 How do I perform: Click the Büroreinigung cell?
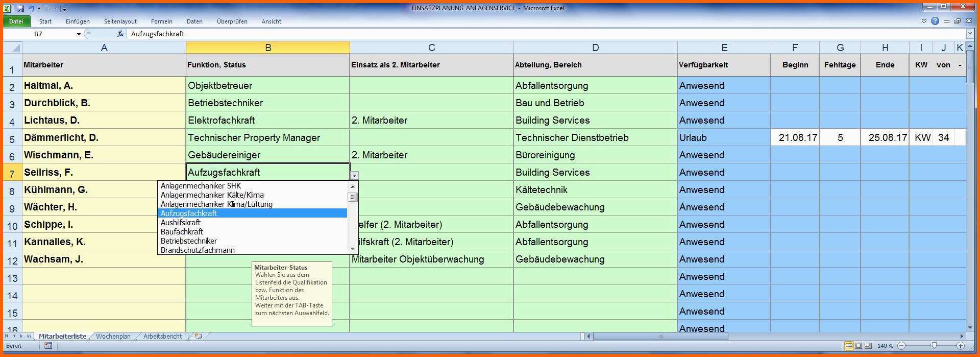pyautogui.click(x=595, y=155)
